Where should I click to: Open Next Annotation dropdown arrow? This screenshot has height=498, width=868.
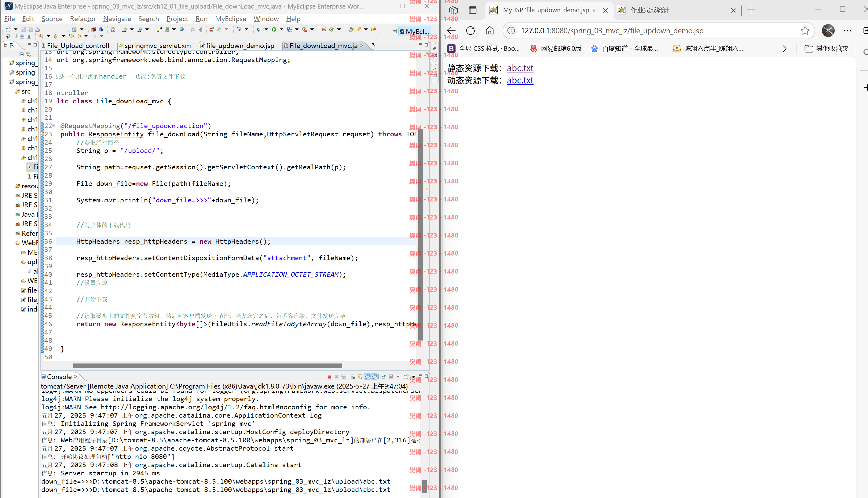pyautogui.click(x=48, y=36)
